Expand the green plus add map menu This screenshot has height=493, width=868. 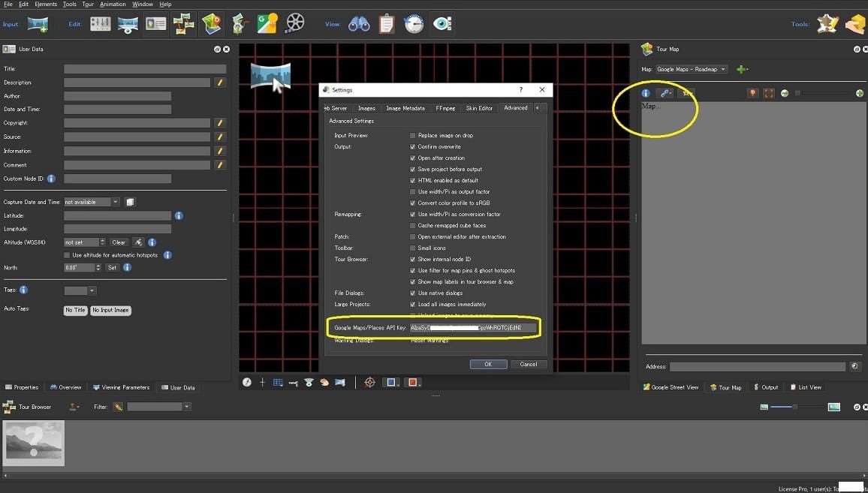742,69
